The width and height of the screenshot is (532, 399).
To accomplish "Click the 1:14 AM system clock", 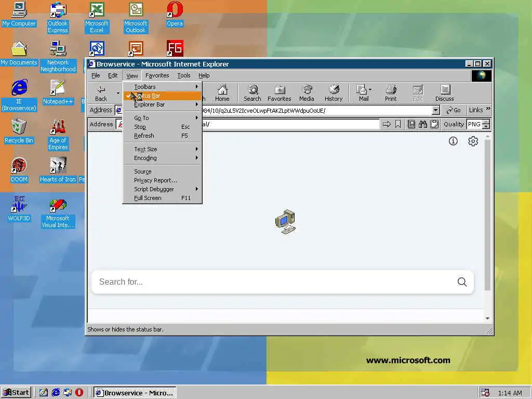I will coord(510,393).
